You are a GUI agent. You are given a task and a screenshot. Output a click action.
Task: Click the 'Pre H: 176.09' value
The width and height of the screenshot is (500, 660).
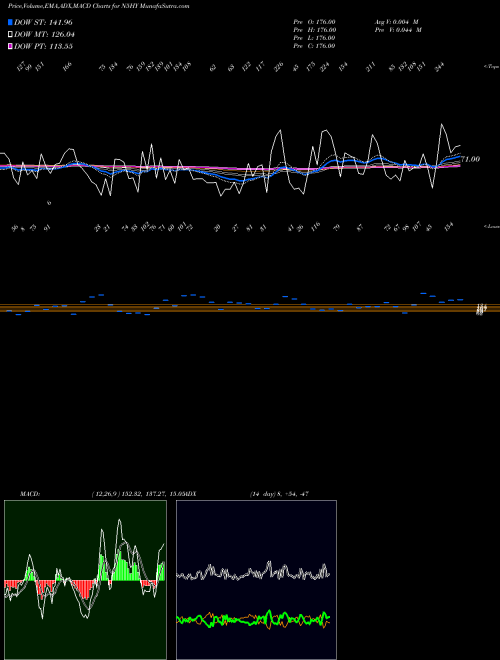[314, 30]
